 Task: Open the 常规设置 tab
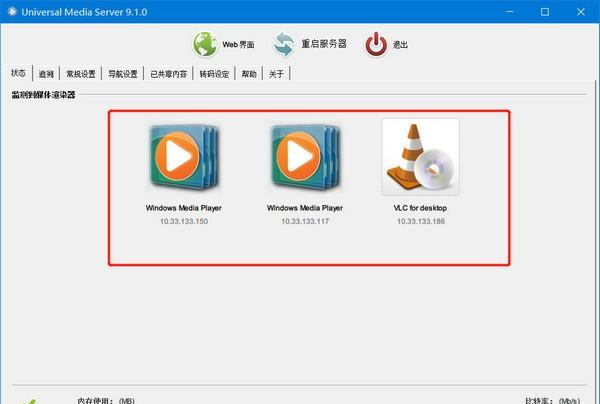(80, 74)
